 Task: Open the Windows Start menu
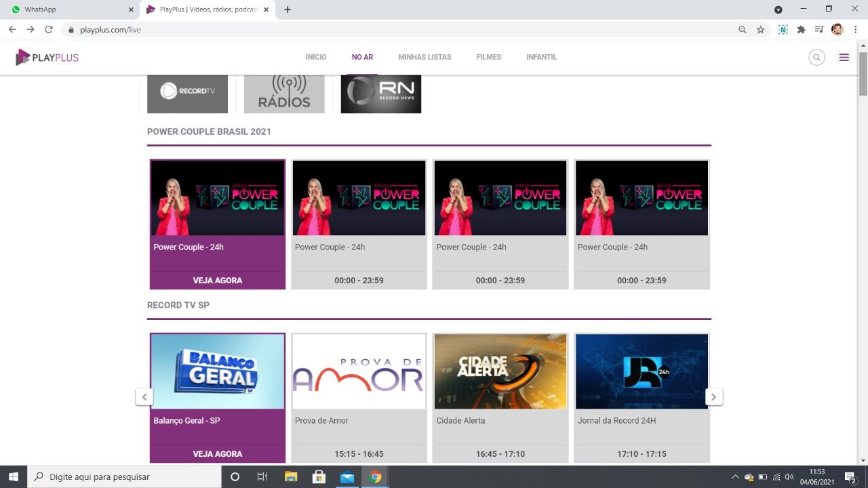(x=14, y=476)
